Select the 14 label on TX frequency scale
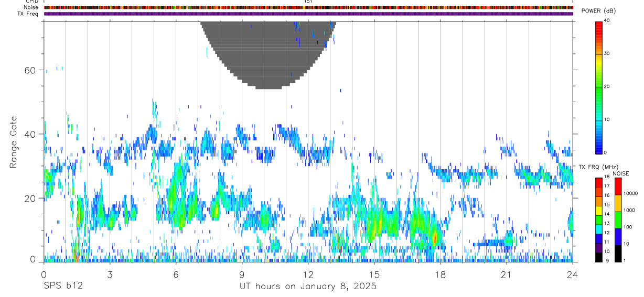Viewport: 644px width, 297px height. click(607, 214)
